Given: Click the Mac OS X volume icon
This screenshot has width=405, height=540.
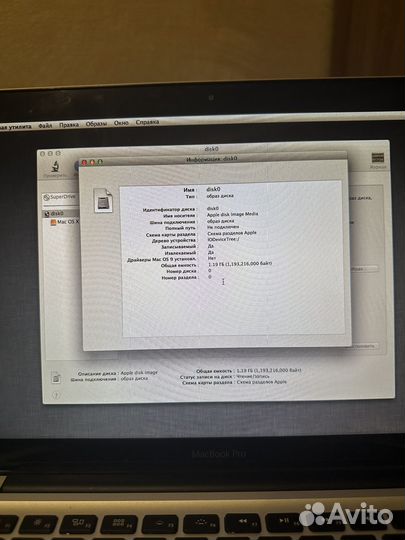Looking at the screenshot, I should [x=53, y=222].
